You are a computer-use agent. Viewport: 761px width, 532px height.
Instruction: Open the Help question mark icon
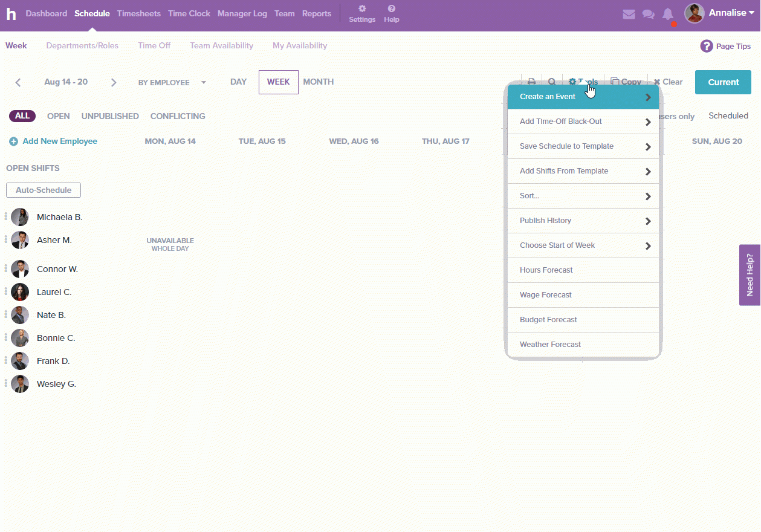pos(392,8)
